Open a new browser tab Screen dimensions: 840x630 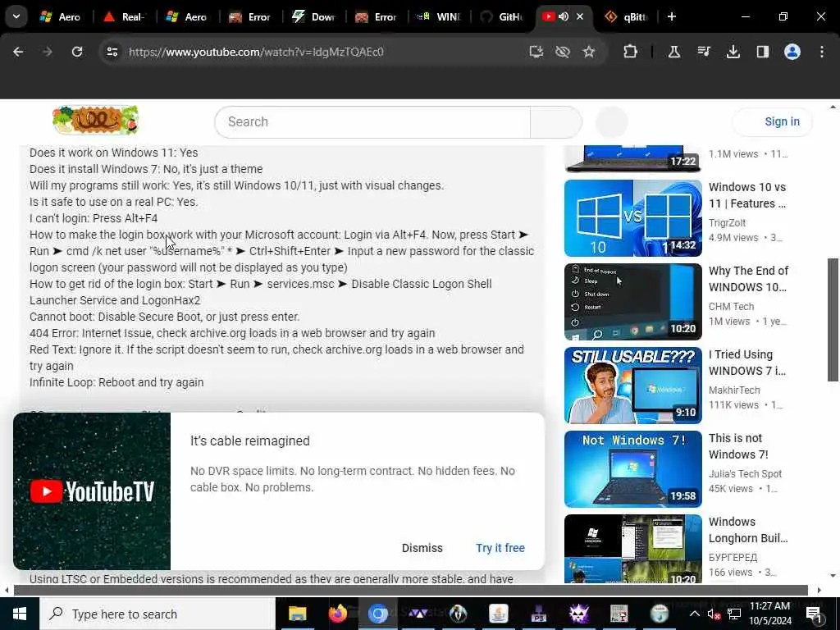point(672,16)
